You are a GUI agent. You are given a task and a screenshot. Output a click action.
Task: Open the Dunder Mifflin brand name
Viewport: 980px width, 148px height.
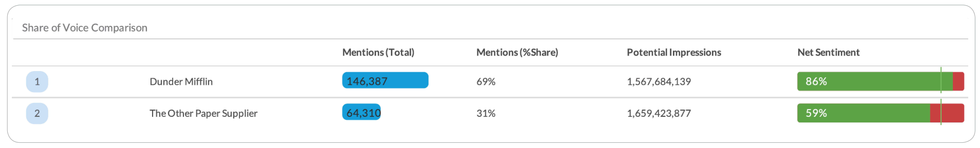tap(181, 81)
